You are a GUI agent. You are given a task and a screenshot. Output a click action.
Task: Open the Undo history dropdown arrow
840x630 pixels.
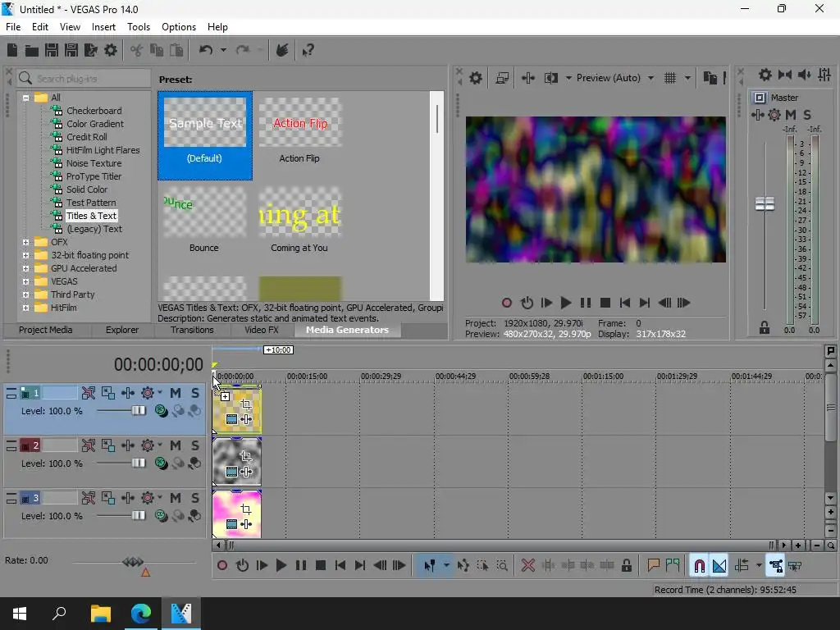[x=223, y=50]
